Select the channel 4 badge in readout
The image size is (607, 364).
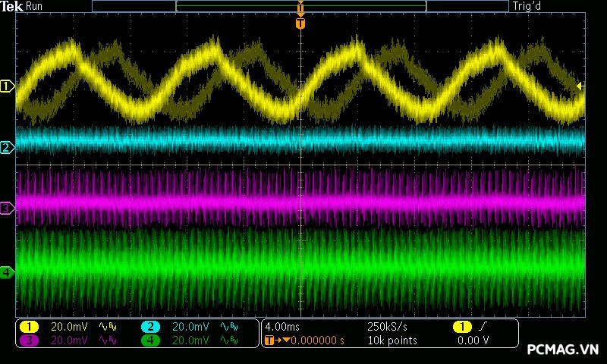point(150,341)
